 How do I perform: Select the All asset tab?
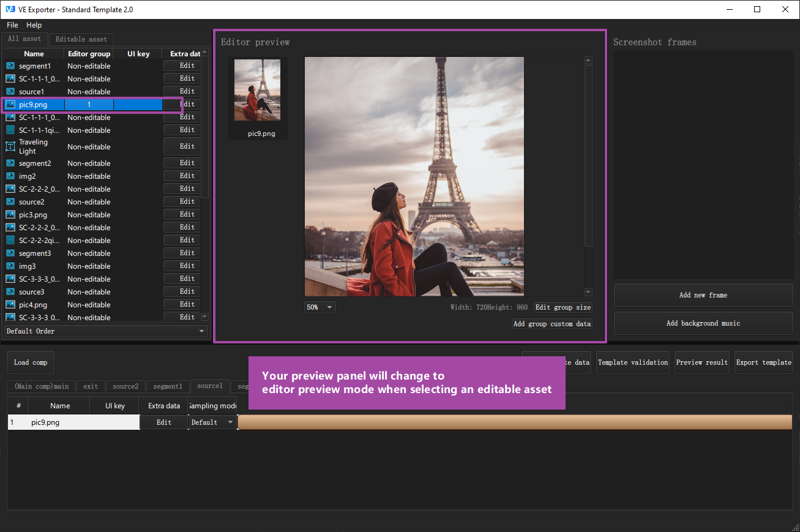(24, 39)
